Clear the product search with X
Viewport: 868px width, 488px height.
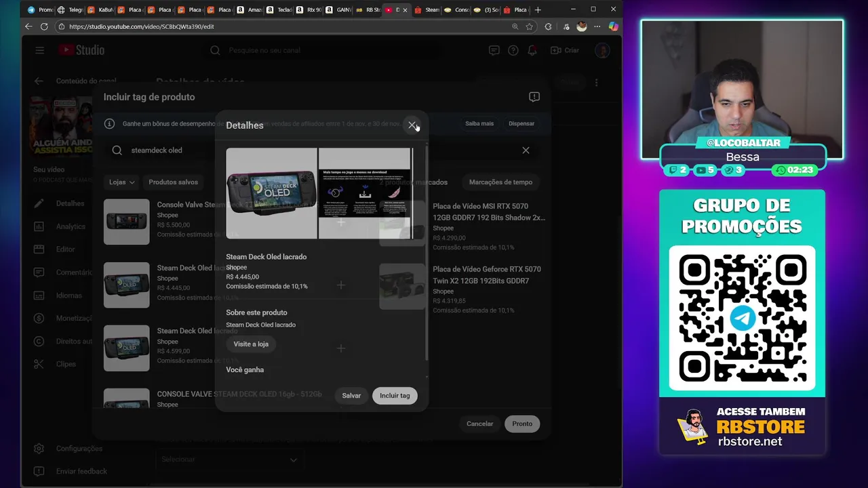coord(526,150)
